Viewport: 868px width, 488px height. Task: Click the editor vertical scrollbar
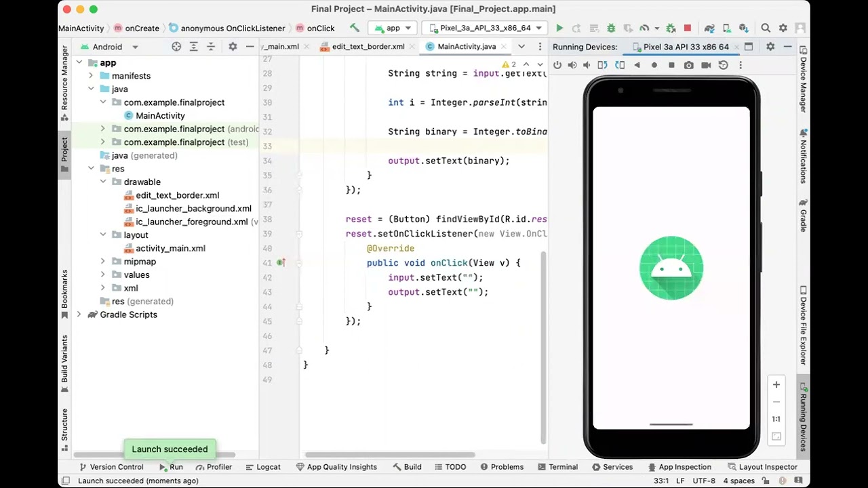point(542,347)
